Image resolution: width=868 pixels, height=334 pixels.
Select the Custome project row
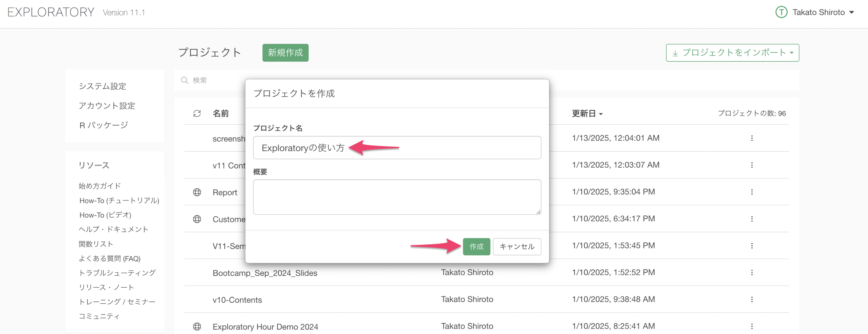[229, 219]
